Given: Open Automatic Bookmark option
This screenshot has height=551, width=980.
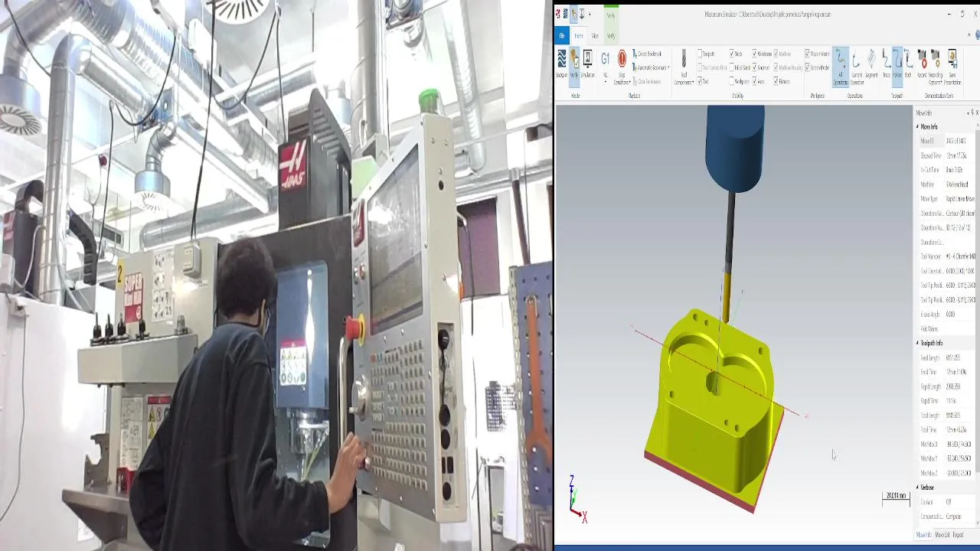Looking at the screenshot, I should click(x=651, y=67).
